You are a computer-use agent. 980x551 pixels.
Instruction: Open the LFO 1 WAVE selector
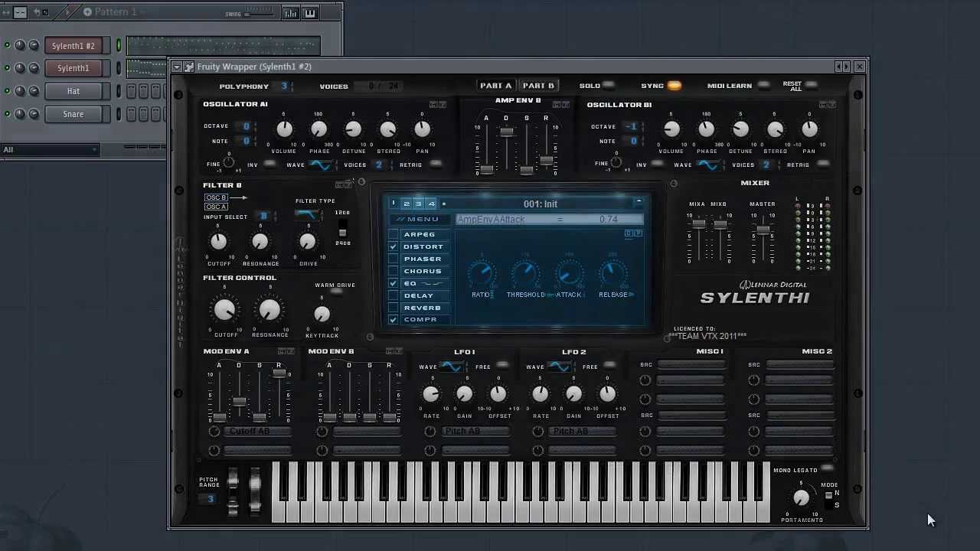(x=451, y=367)
